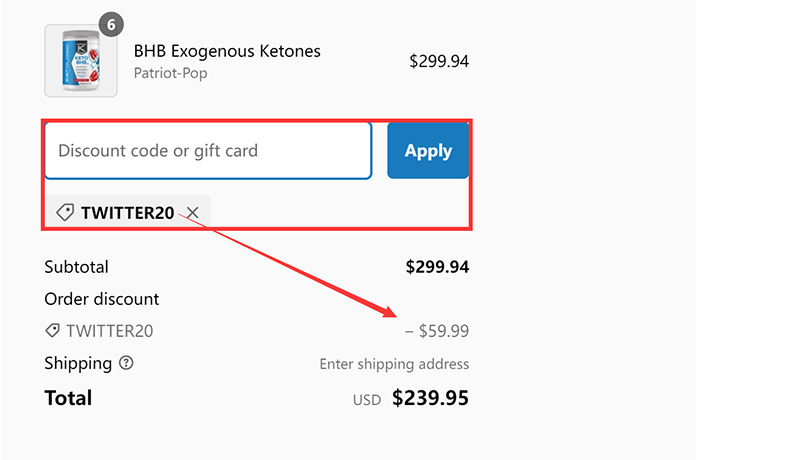
Task: Click the Shipping label
Action: [78, 363]
